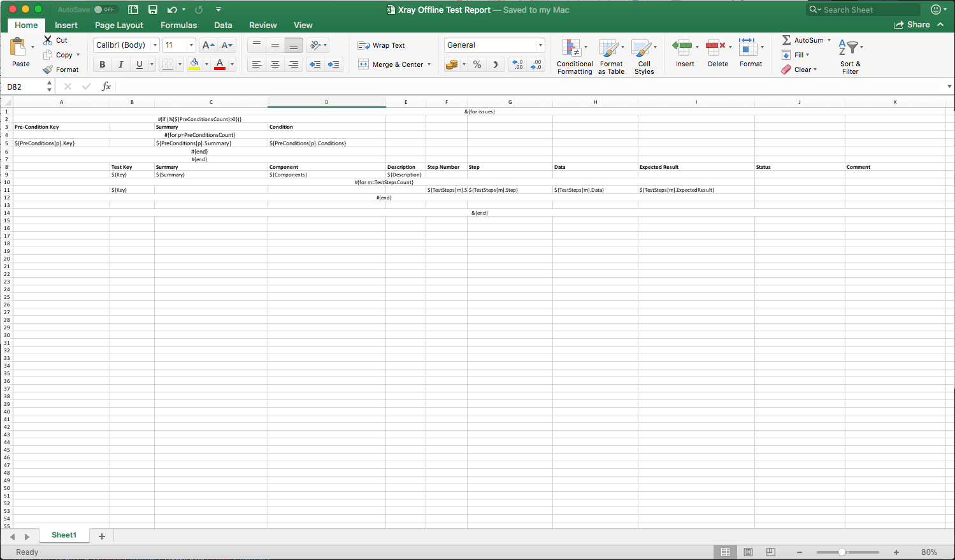Viewport: 955px width, 560px height.
Task: Switch to the Formulas ribbon tab
Action: click(178, 25)
